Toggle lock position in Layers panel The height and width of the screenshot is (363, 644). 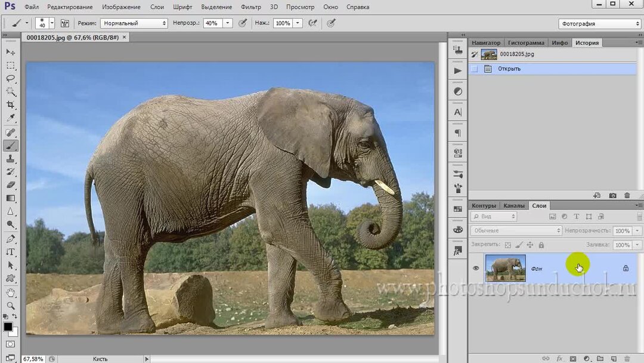(x=530, y=245)
